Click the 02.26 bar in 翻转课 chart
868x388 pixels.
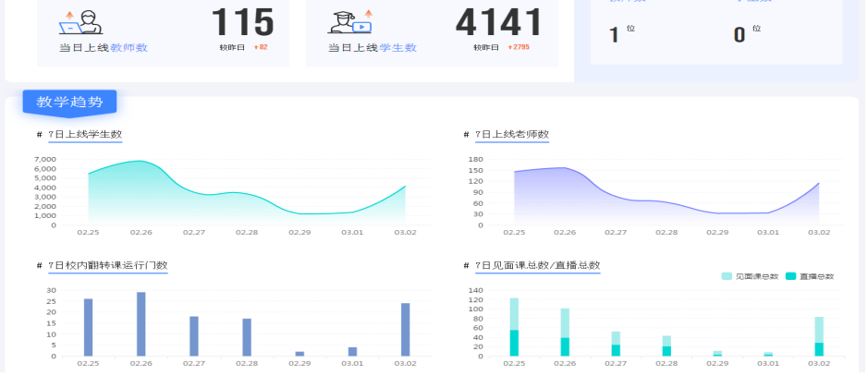141,324
